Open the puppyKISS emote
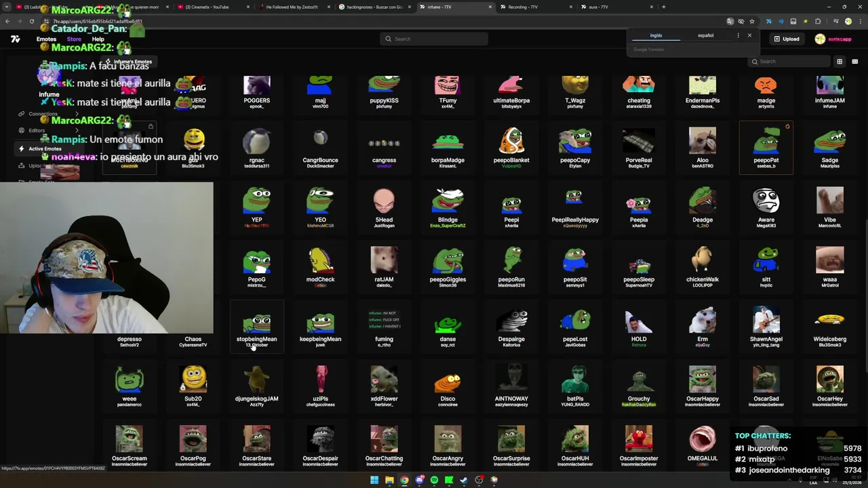Screen dimensions: 868x488 384,92
